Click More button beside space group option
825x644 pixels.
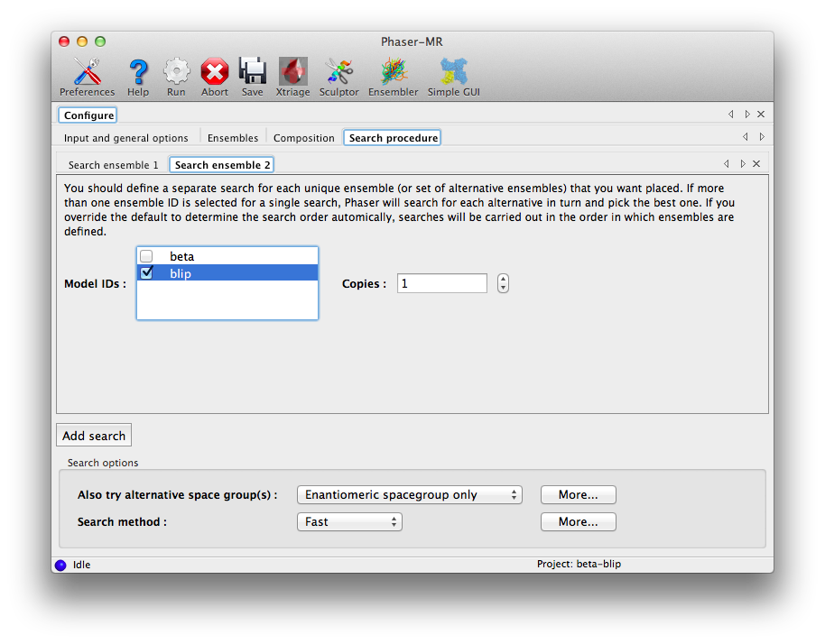point(578,495)
